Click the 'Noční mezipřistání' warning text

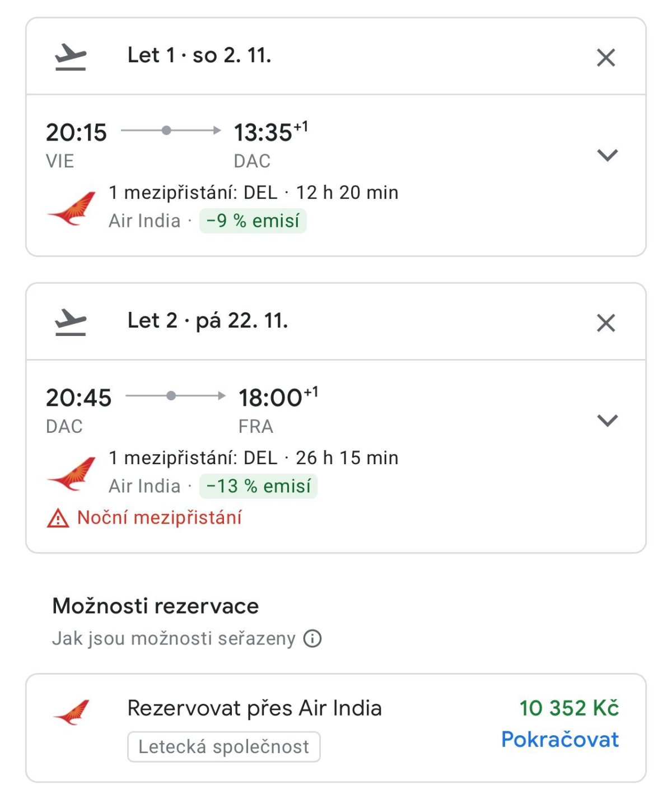click(160, 517)
